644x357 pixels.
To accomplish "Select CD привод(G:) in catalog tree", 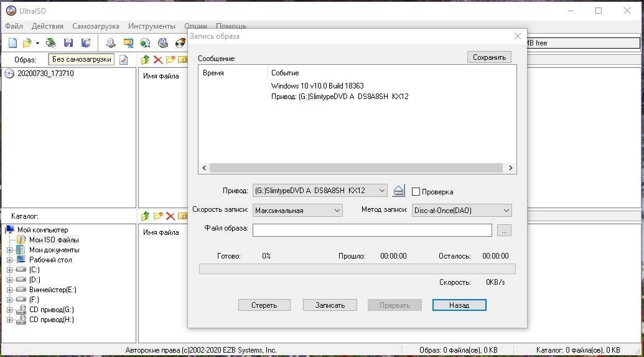I will 52,310.
